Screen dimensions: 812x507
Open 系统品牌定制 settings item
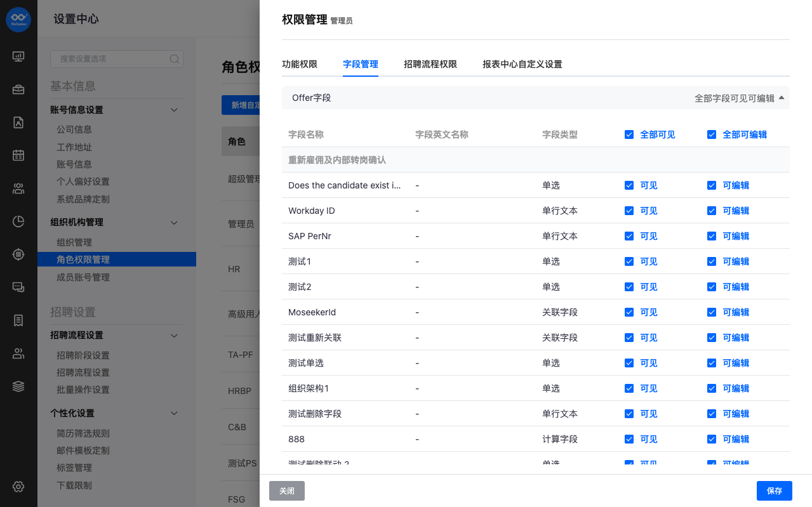(x=83, y=199)
